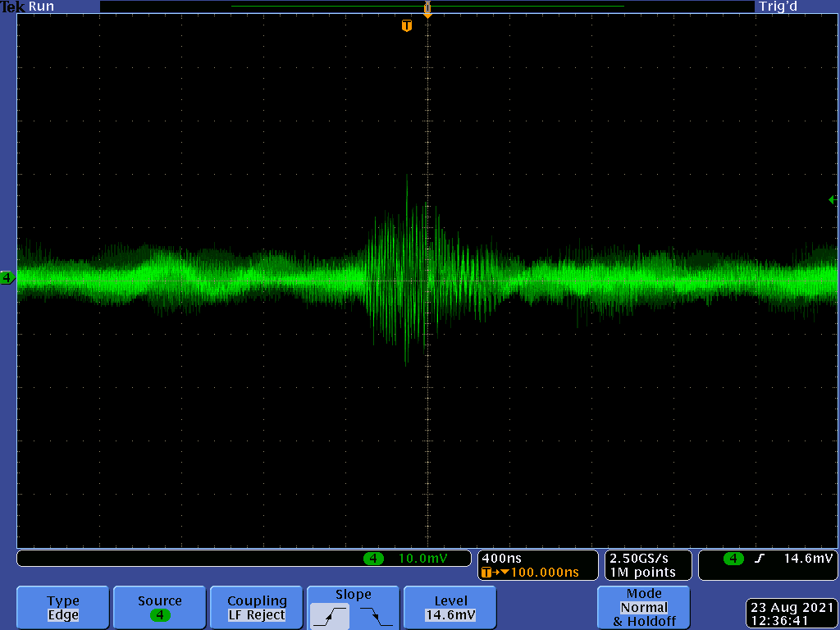Click the date and time display
This screenshot has width=840, height=630.
click(792, 614)
